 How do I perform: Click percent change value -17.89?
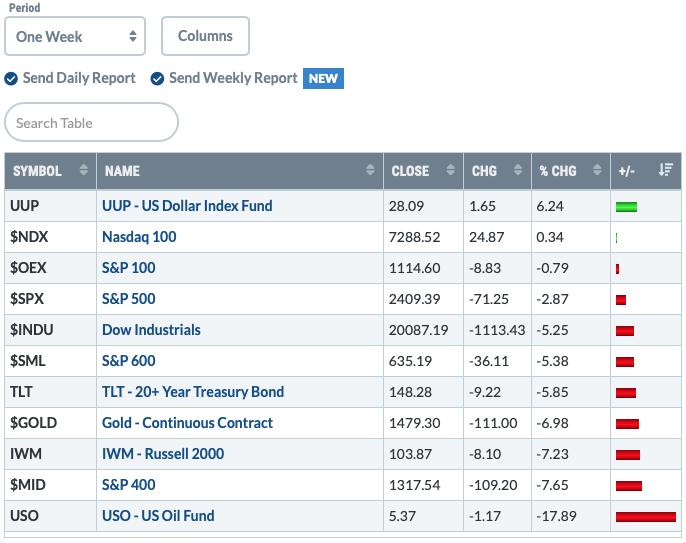pos(556,516)
